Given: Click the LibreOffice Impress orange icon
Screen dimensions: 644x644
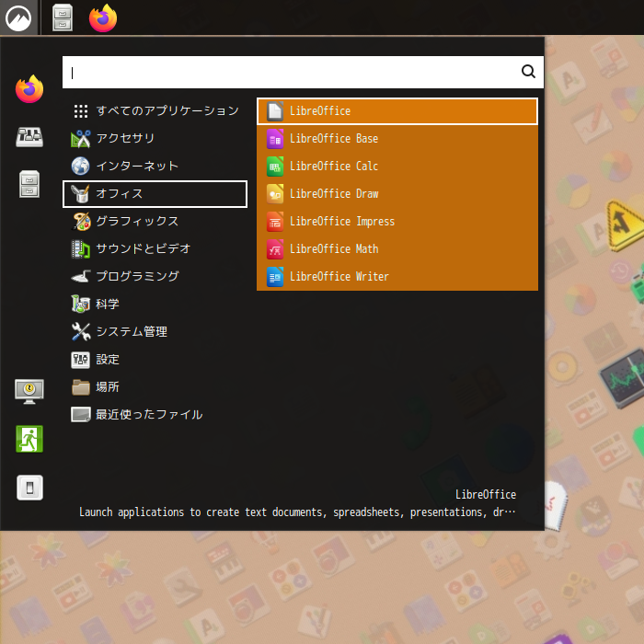Looking at the screenshot, I should pos(275,222).
